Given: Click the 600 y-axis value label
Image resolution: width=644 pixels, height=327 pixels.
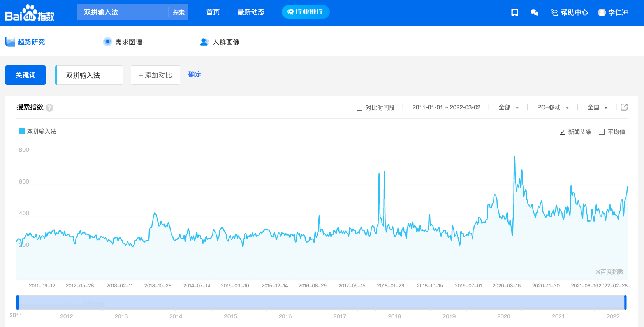Looking at the screenshot, I should pos(24,182).
